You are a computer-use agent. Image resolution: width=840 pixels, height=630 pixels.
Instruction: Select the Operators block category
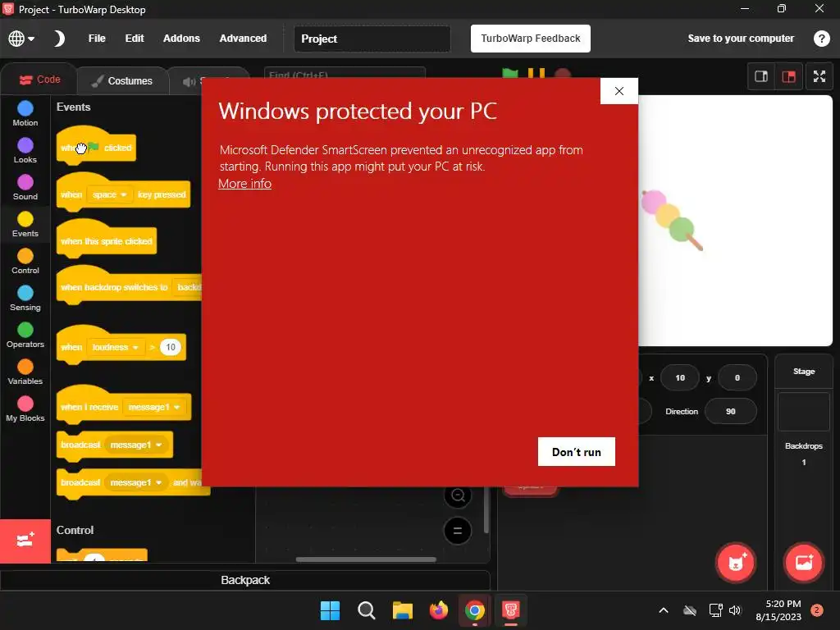pyautogui.click(x=25, y=336)
